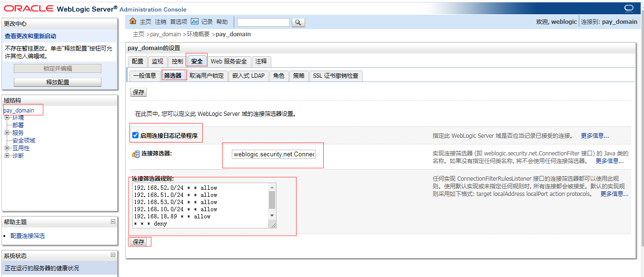Image resolution: width=644 pixels, height=277 pixels.
Task: Switch to 策略 subtab
Action: pos(299,76)
